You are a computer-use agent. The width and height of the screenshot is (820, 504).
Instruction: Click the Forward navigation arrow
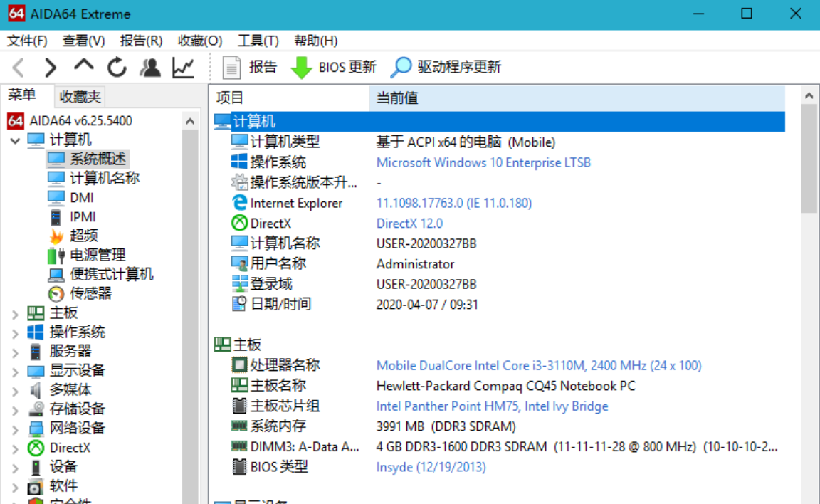click(x=51, y=68)
